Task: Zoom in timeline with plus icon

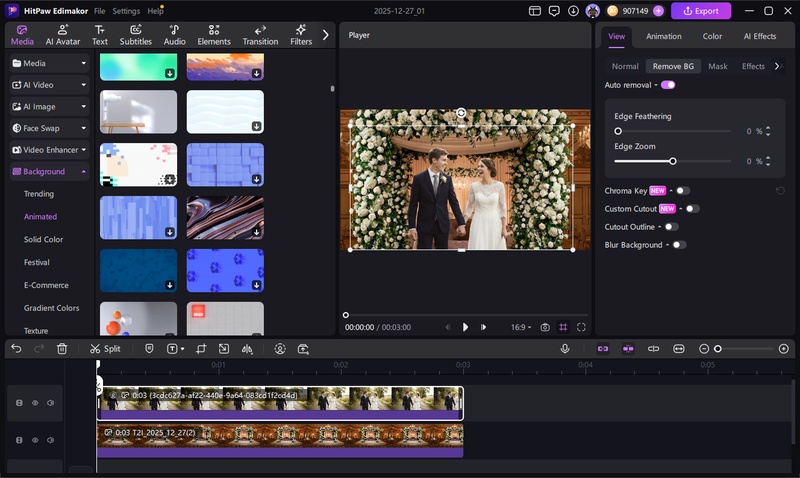Action: click(784, 348)
